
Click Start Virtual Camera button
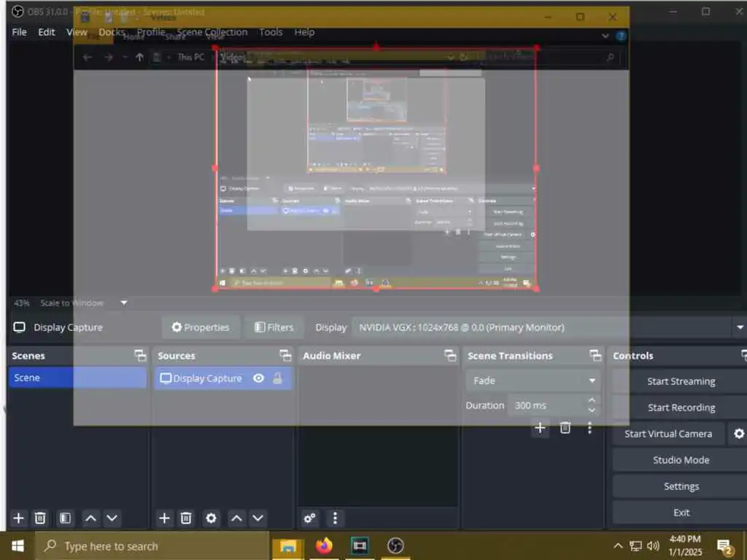point(668,434)
